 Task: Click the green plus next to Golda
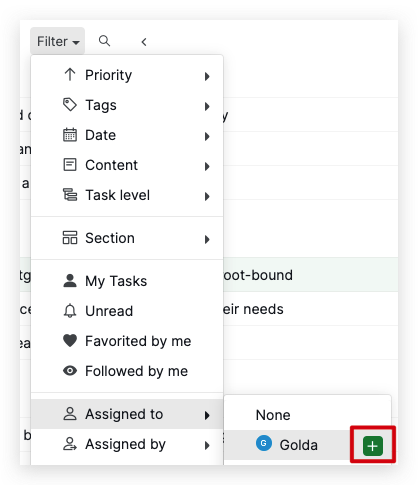tap(373, 445)
